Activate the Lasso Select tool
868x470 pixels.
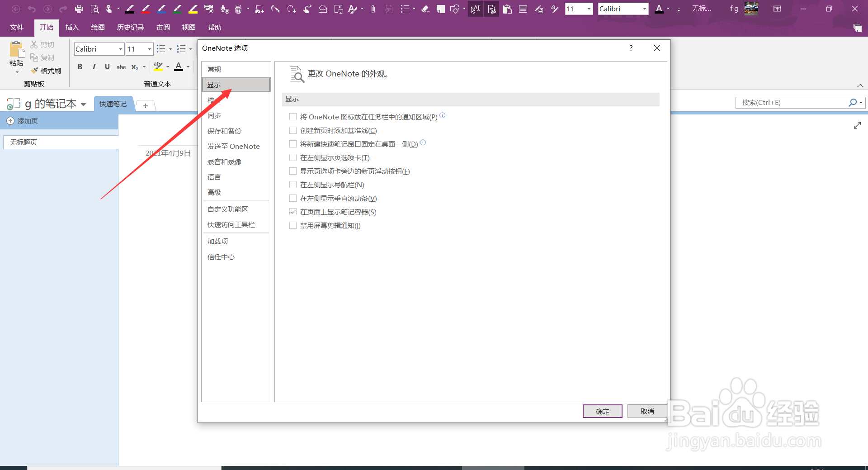pos(291,9)
